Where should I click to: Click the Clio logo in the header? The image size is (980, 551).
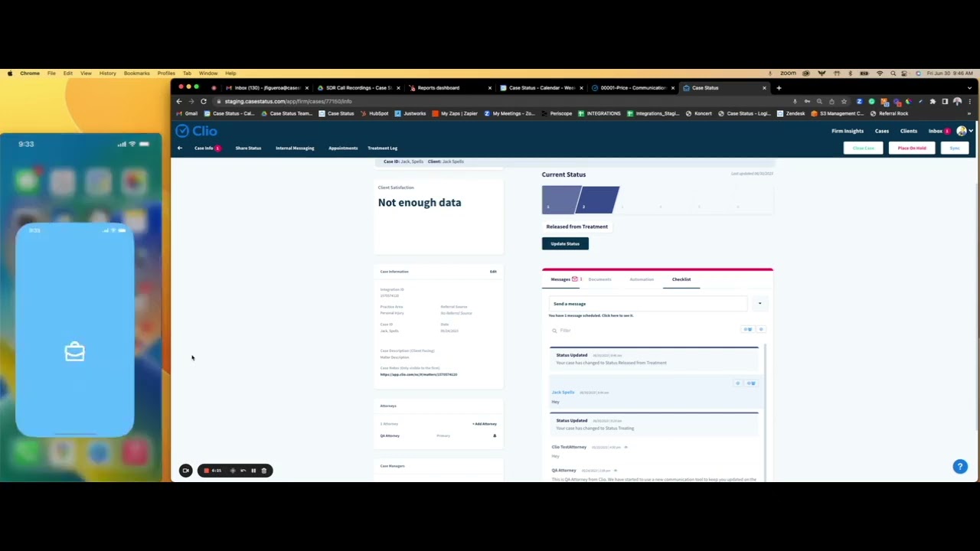click(196, 131)
